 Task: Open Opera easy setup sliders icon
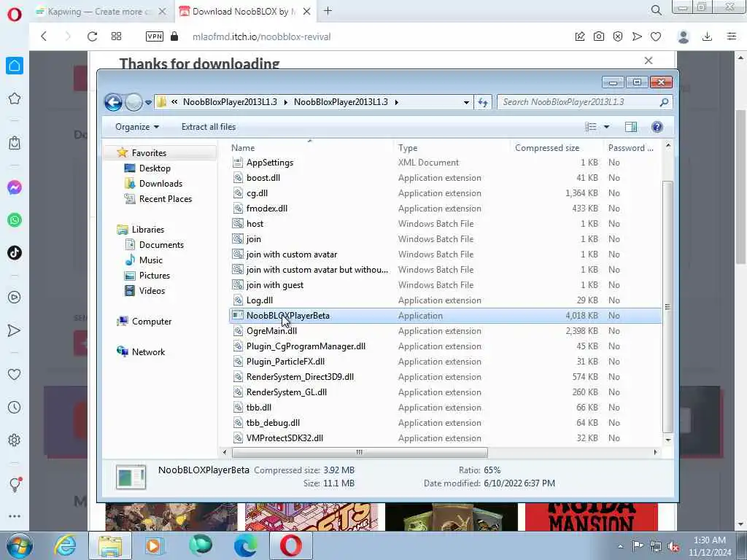click(x=732, y=36)
